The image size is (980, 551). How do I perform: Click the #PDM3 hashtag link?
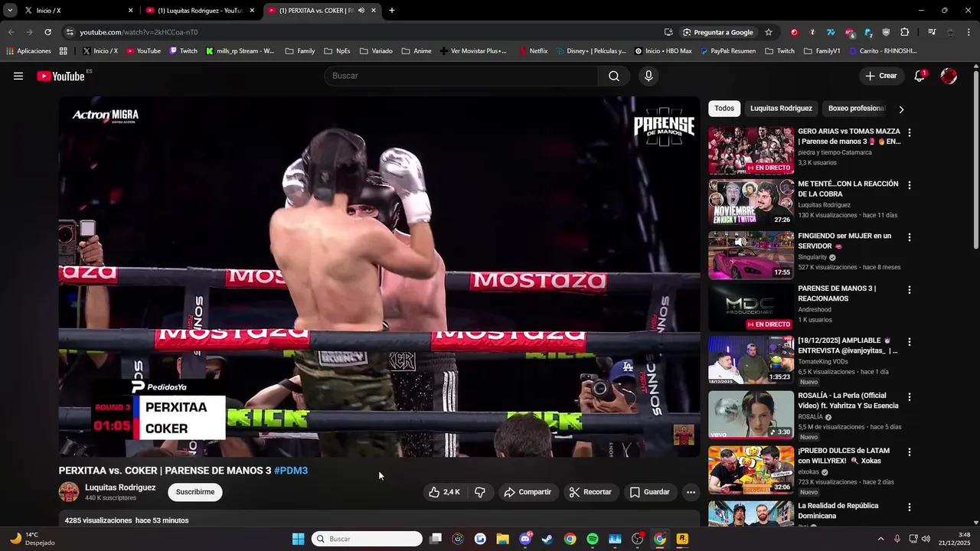click(291, 471)
